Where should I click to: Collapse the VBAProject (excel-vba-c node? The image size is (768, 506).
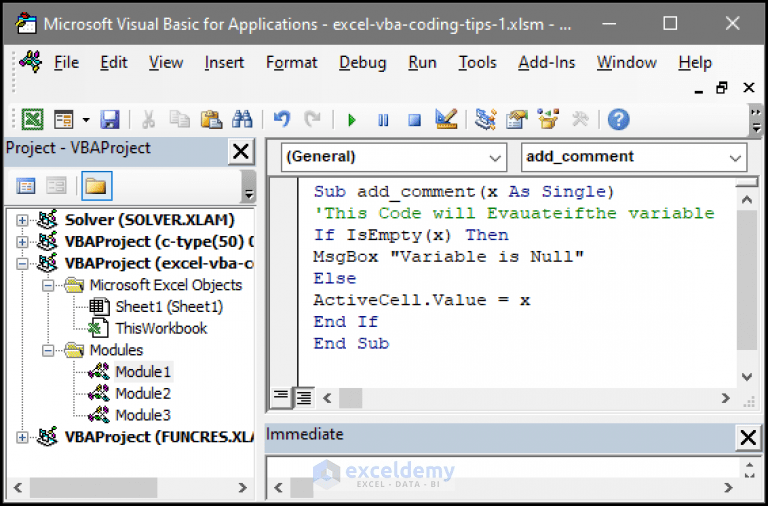(x=22, y=264)
